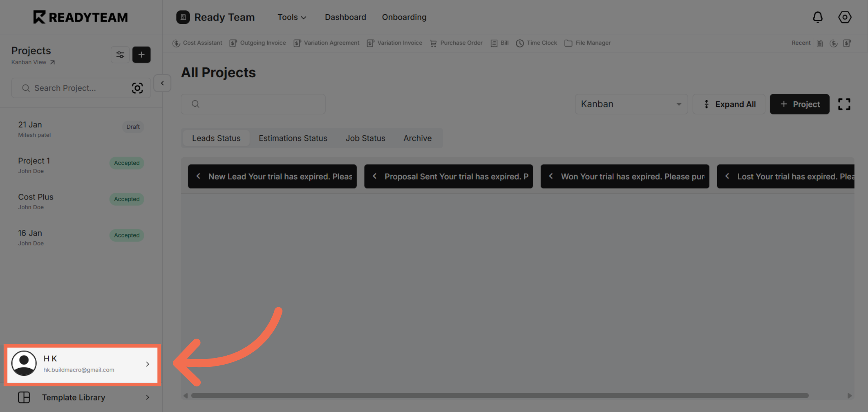Image resolution: width=868 pixels, height=412 pixels.
Task: Click the filter icon beside Projects heading
Action: [120, 55]
